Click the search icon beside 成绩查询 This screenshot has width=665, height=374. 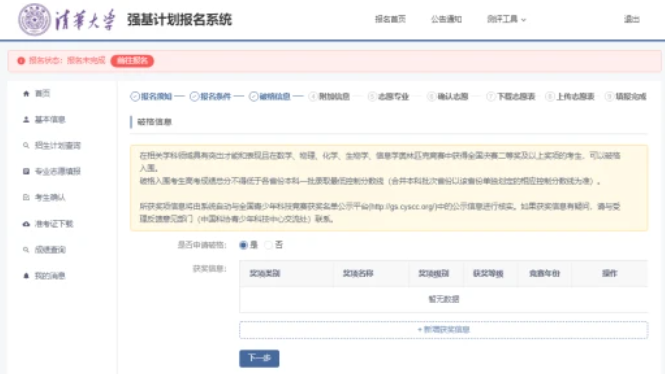coord(26,250)
